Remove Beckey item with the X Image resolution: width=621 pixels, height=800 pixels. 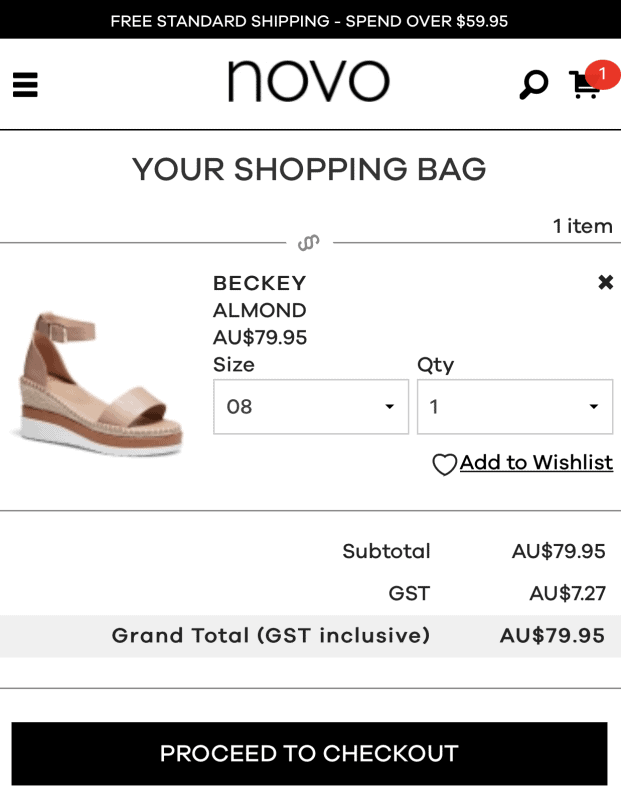tap(605, 283)
